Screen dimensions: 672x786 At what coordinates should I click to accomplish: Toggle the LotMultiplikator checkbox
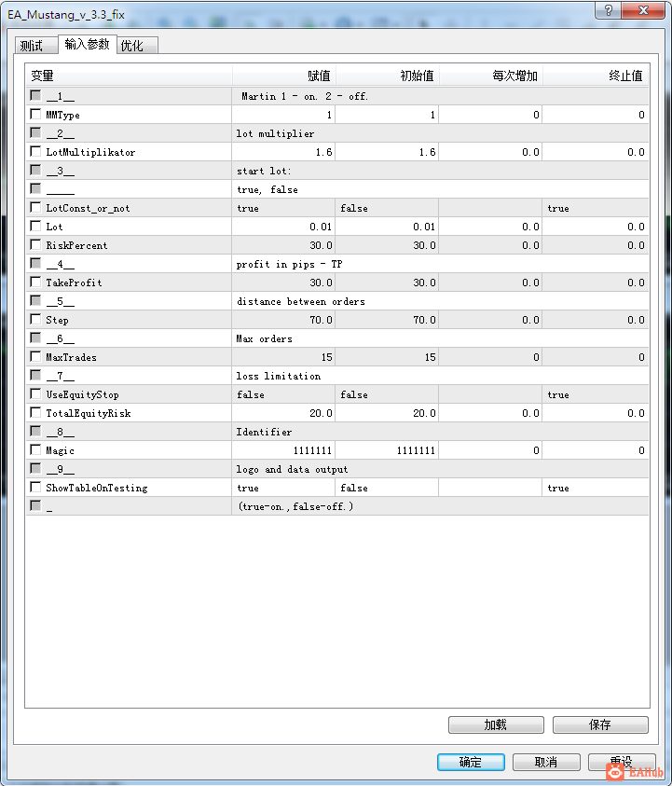(35, 151)
